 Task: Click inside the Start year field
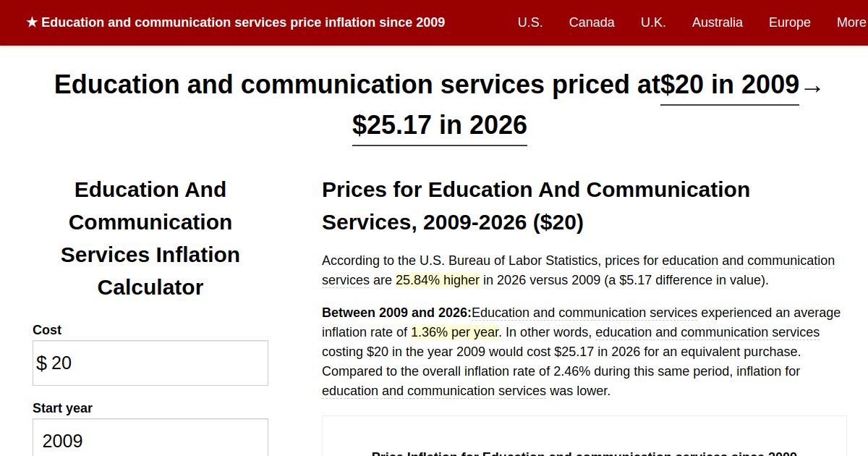click(x=150, y=440)
